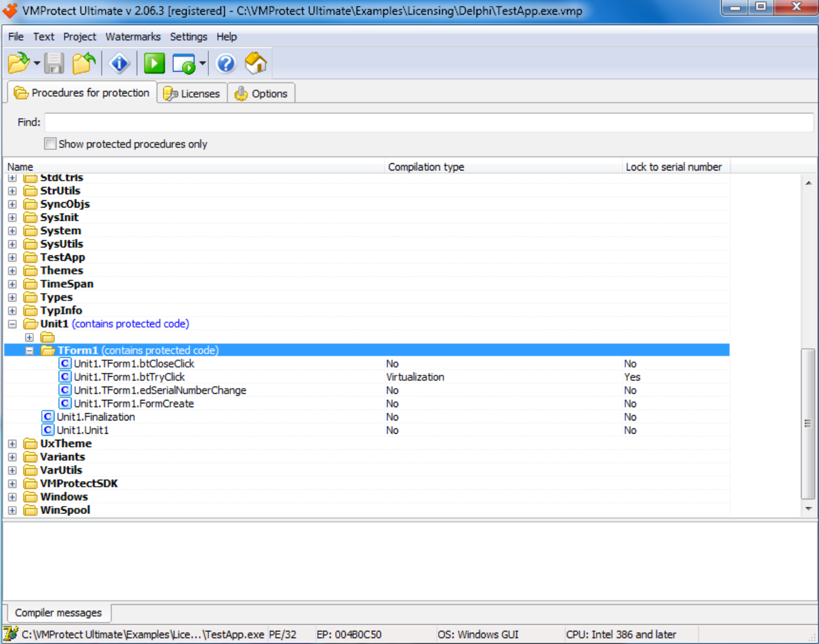819x644 pixels.
Task: Select the Types folder
Action: (56, 297)
